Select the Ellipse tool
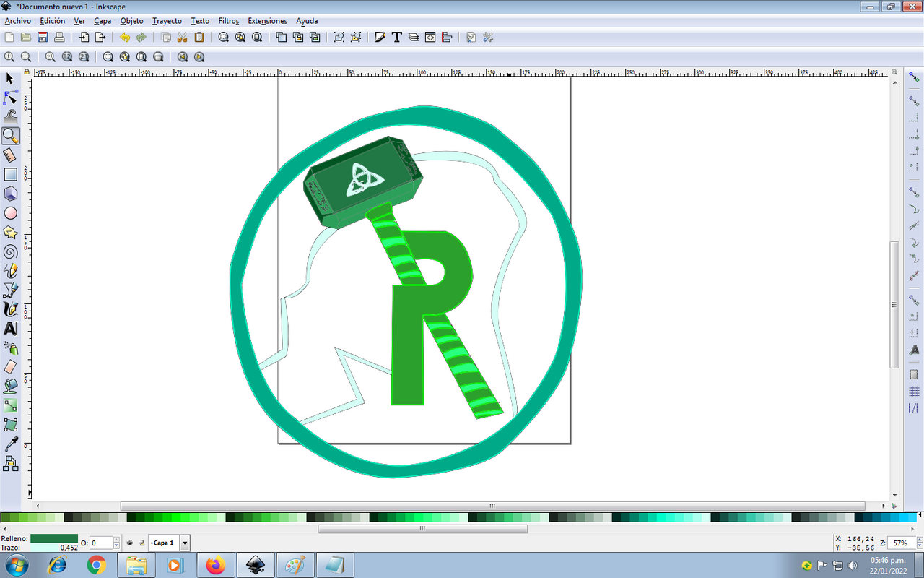 click(10, 213)
